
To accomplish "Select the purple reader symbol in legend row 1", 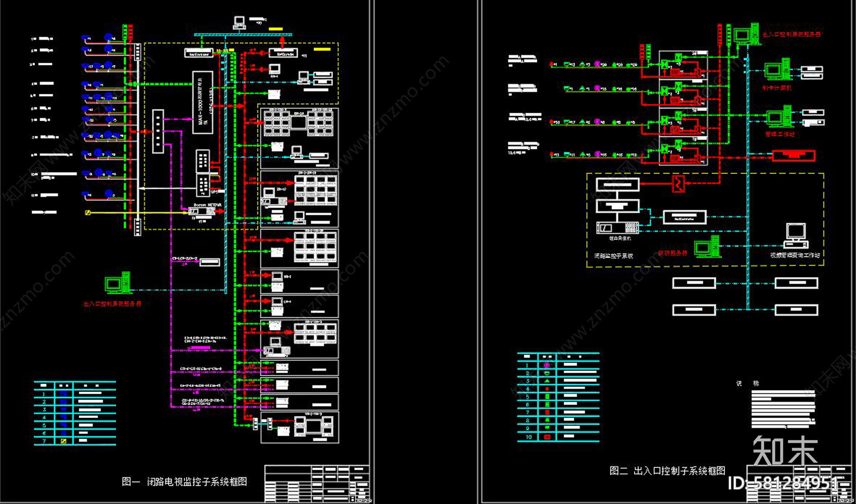I will [x=546, y=365].
